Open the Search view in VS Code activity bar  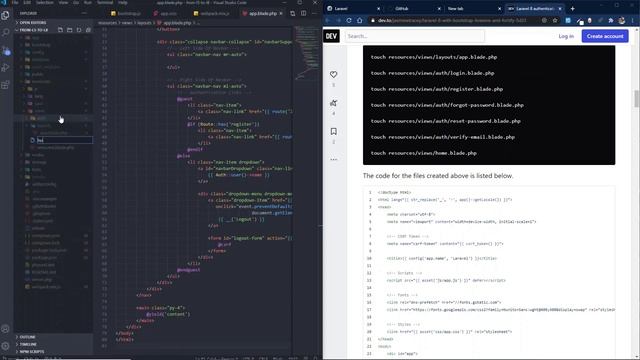tap(5, 33)
